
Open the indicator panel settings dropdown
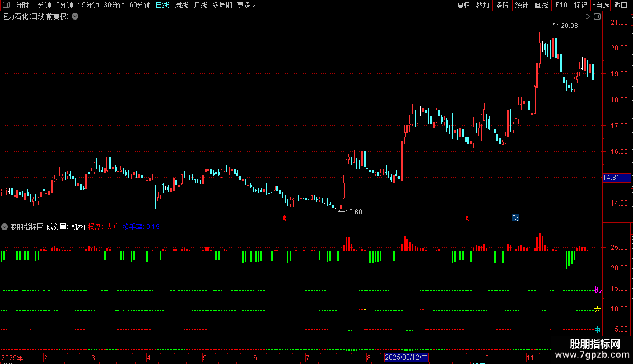(x=4, y=227)
